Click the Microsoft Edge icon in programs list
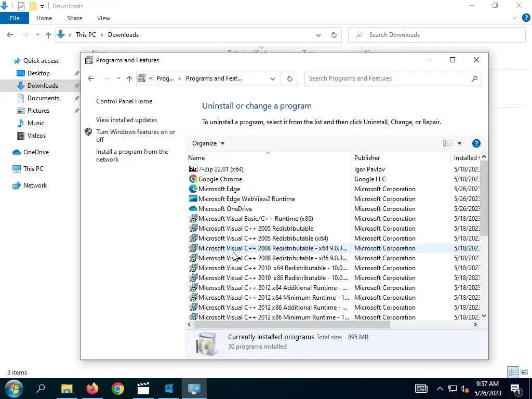 (x=193, y=189)
